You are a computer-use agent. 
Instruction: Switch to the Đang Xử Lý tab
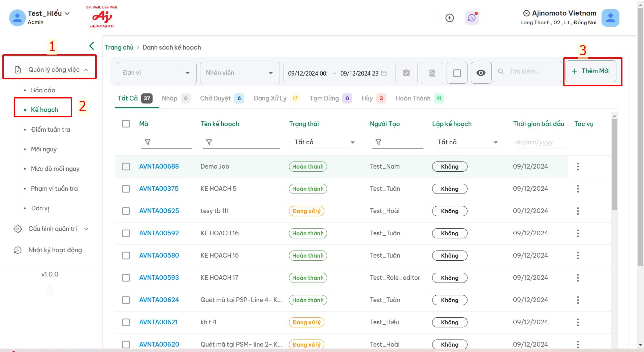coord(277,98)
